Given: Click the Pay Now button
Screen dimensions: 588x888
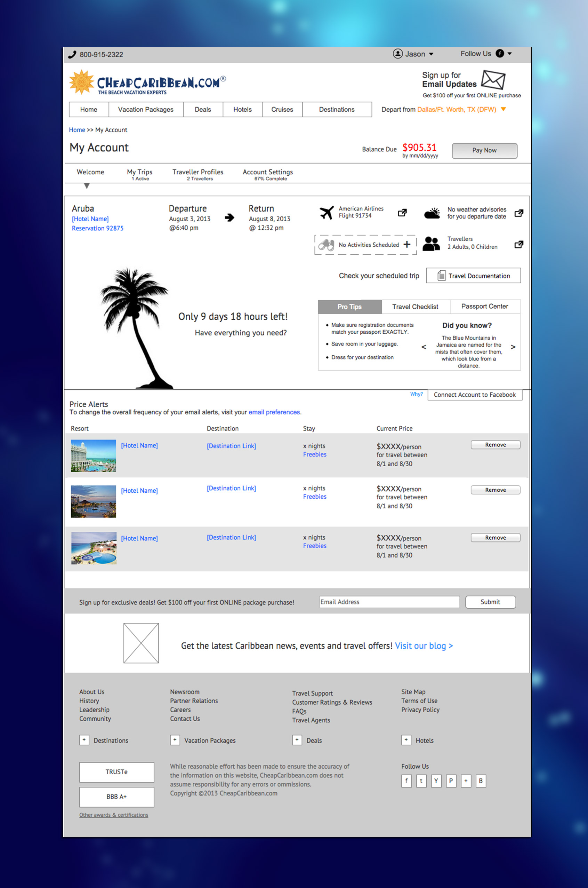Looking at the screenshot, I should [484, 150].
